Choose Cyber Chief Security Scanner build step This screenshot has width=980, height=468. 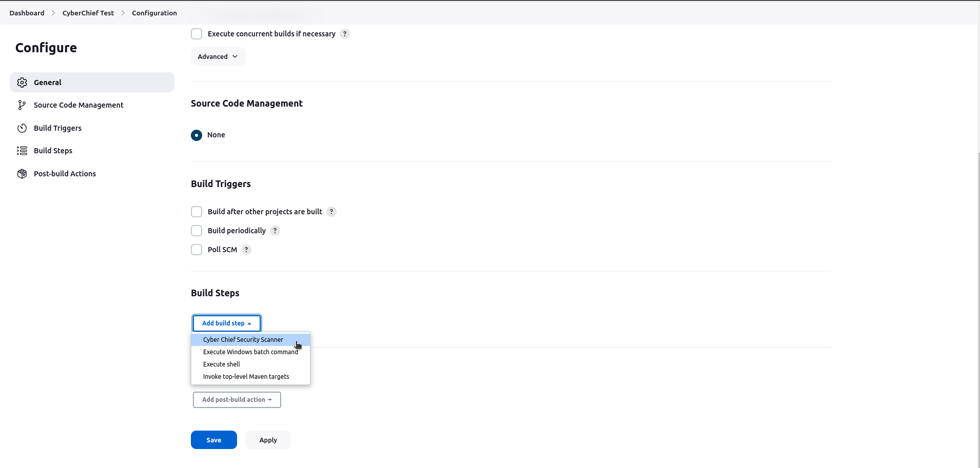pos(250,340)
